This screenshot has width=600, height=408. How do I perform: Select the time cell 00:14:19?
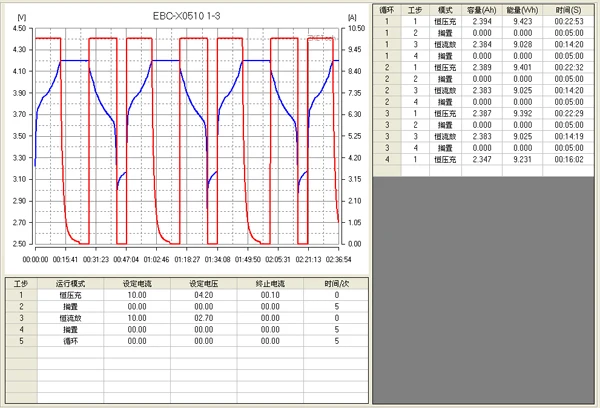click(x=569, y=136)
